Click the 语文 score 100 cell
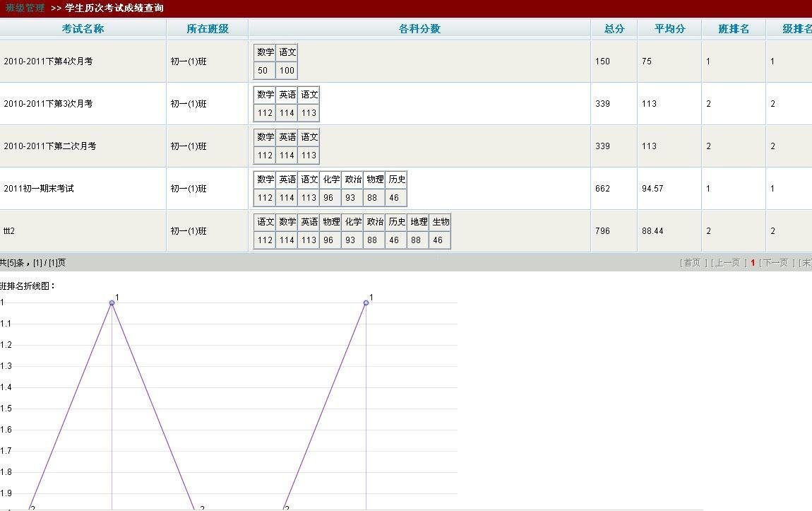This screenshot has width=812, height=511. pos(287,71)
